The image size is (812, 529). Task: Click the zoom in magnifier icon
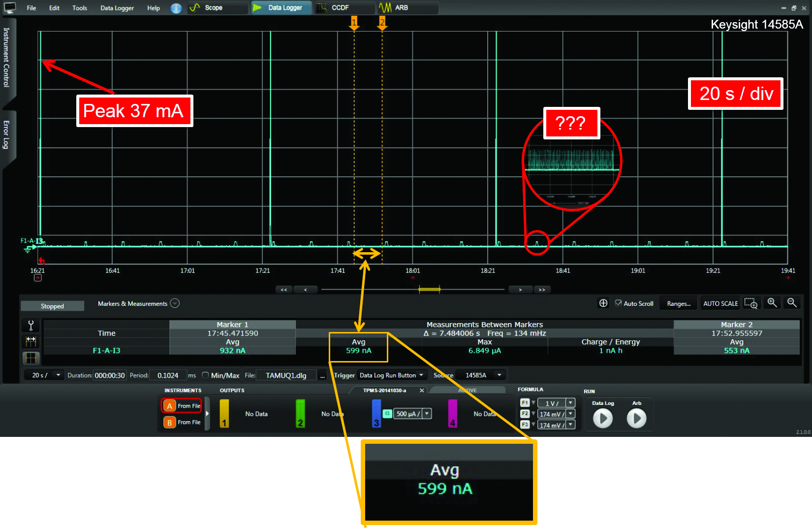pos(772,303)
